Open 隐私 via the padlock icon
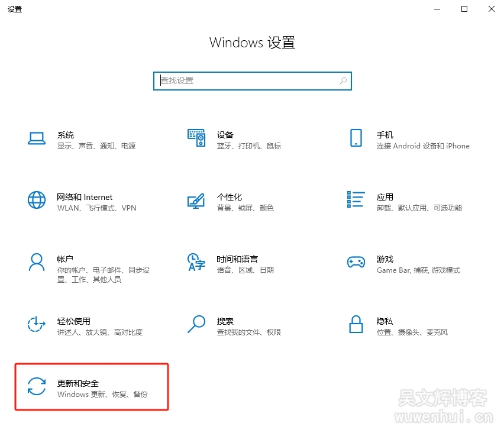 356,324
